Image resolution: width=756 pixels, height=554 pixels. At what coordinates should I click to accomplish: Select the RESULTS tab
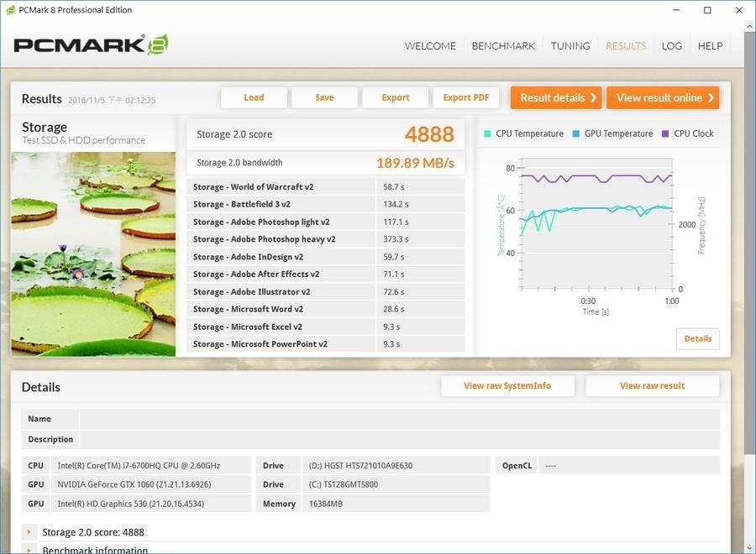pyautogui.click(x=626, y=46)
